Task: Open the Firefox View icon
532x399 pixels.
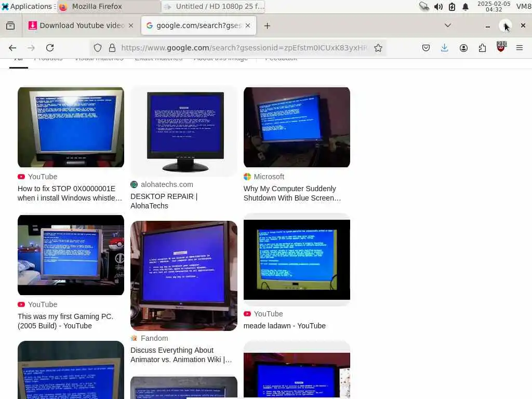Action: coord(10,26)
